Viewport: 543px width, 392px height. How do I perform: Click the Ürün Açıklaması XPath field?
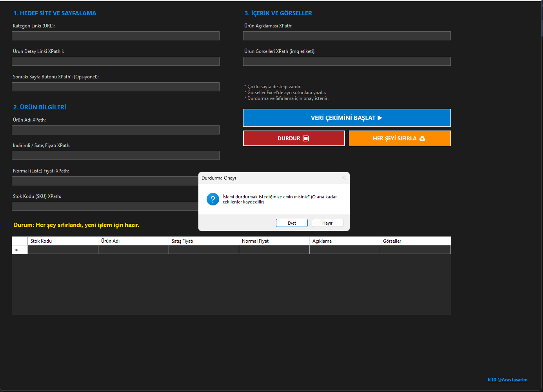pos(347,36)
